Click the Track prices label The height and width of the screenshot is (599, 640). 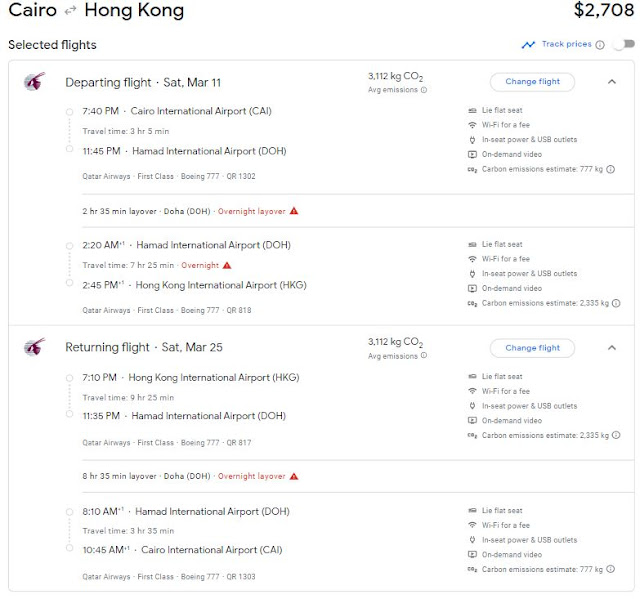[567, 44]
